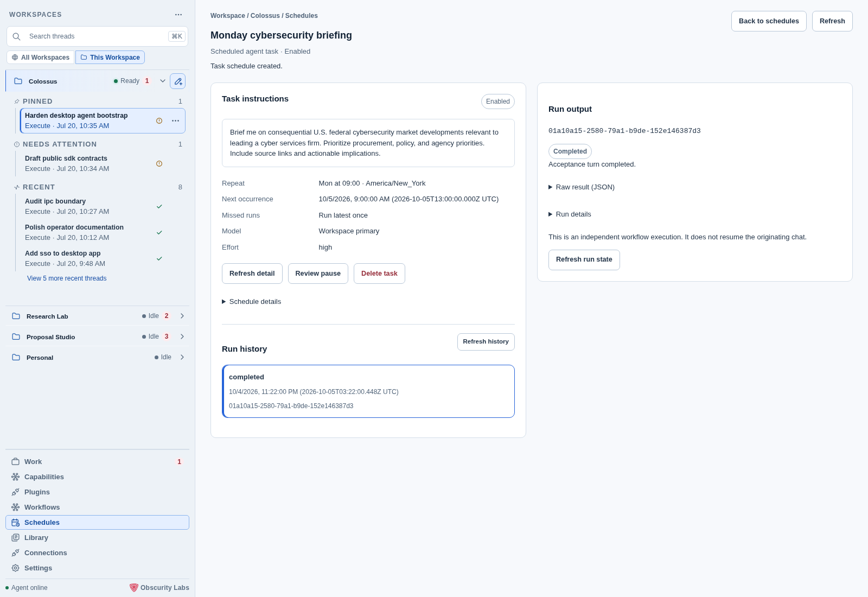
Task: Click the Capabilities sidebar icon
Action: tap(15, 477)
